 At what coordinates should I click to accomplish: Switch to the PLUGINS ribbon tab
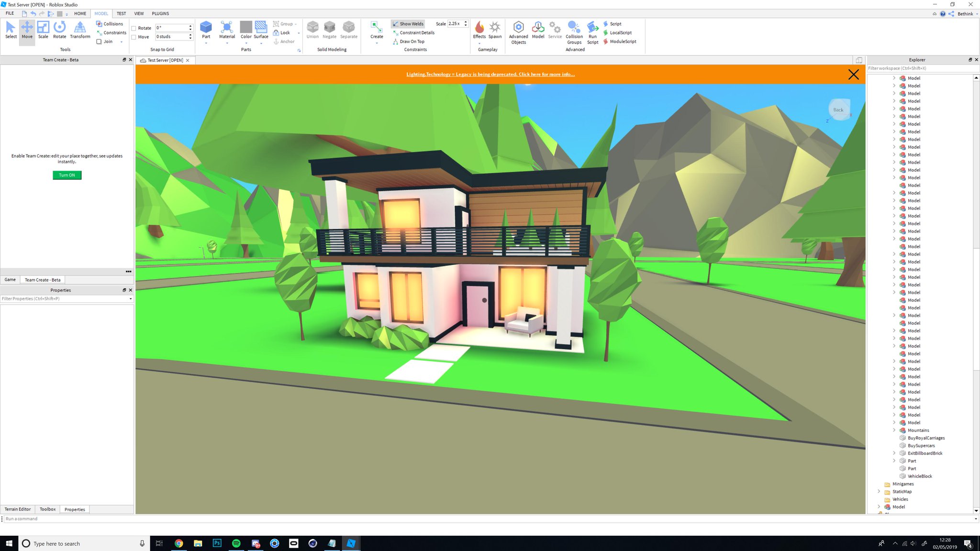tap(160, 13)
